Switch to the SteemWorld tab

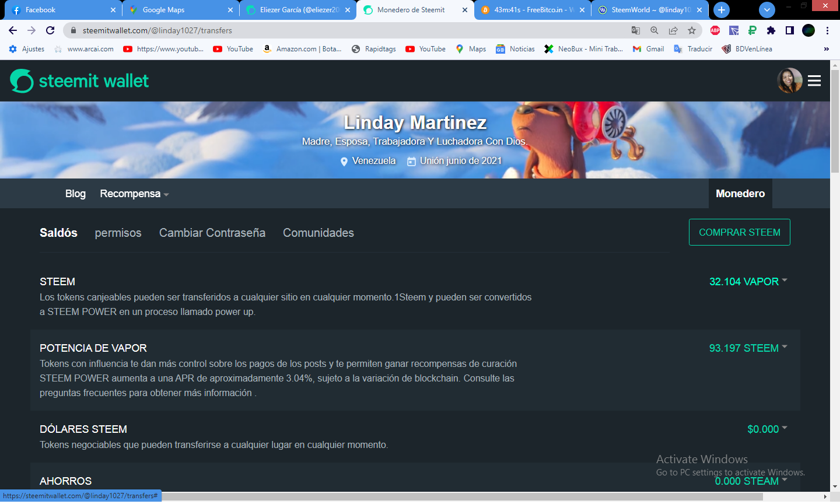650,10
